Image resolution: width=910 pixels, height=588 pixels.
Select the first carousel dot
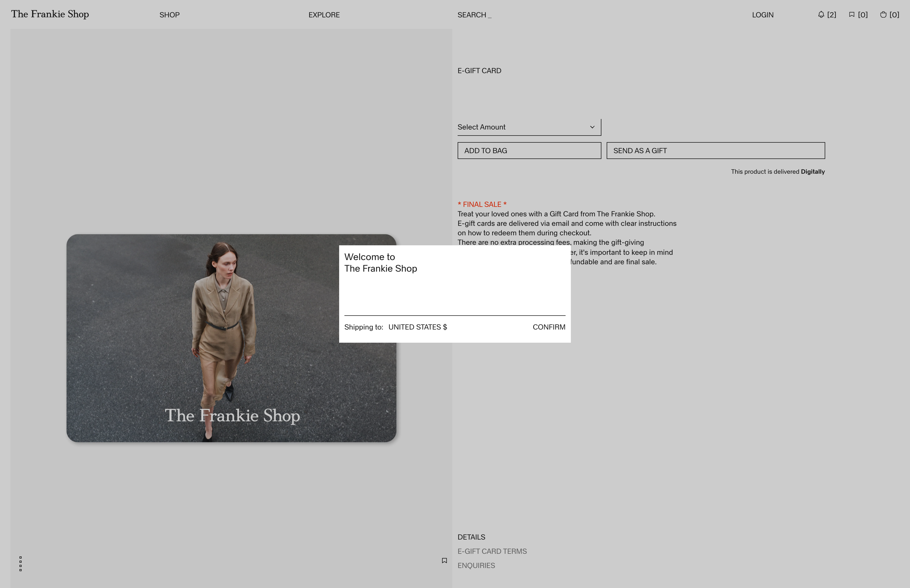pyautogui.click(x=21, y=558)
